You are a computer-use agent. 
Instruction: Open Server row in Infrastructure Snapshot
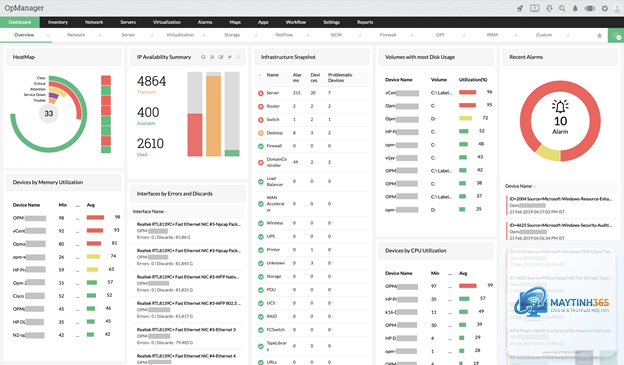312,93
